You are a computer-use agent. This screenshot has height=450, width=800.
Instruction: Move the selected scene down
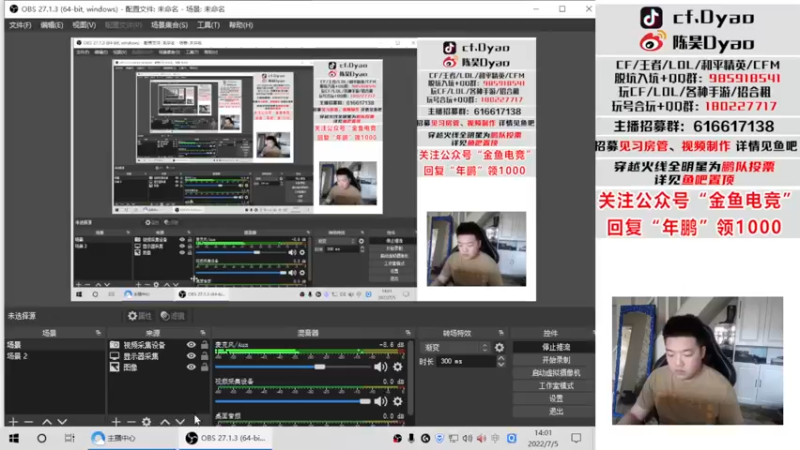pos(62,422)
